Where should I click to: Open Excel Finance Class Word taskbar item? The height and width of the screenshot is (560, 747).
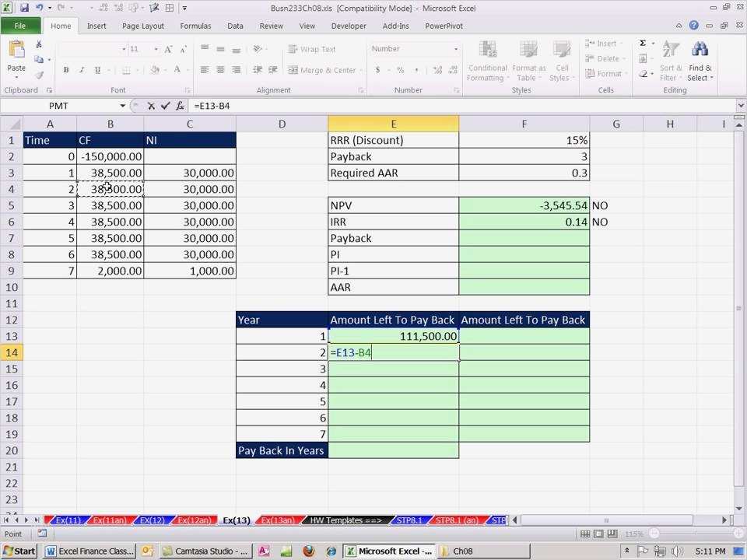pos(89,551)
